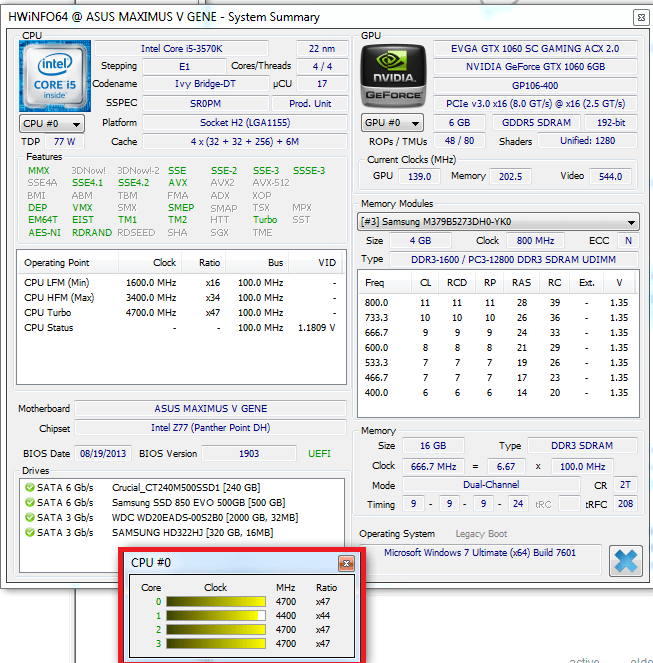Select the 800.0 frequency timing row
This screenshot has width=653, height=663.
pyautogui.click(x=497, y=303)
